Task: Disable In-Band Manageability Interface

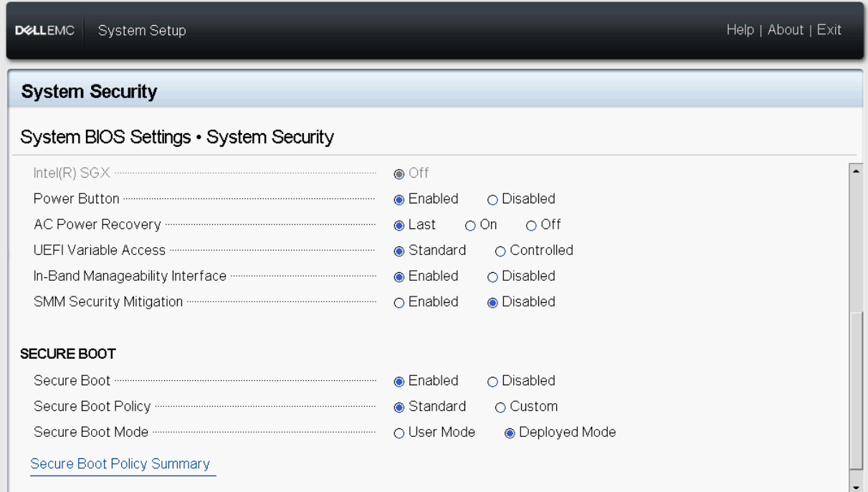Action: 492,276
